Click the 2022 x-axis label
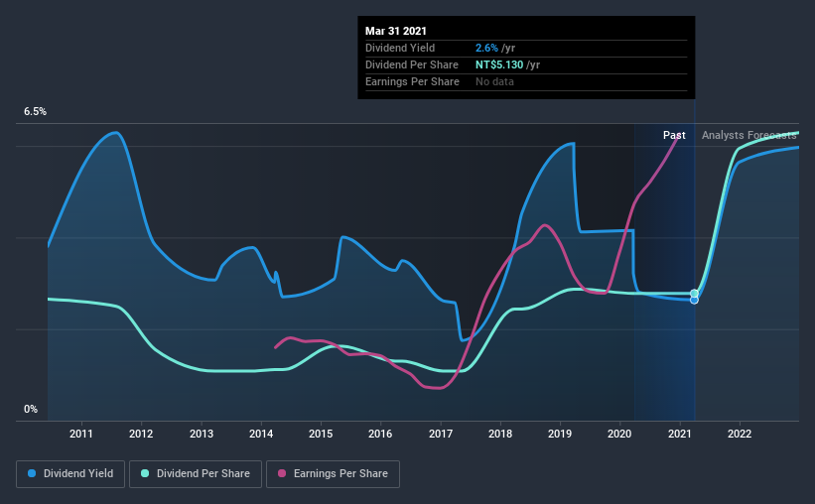The width and height of the screenshot is (815, 504). click(x=740, y=434)
